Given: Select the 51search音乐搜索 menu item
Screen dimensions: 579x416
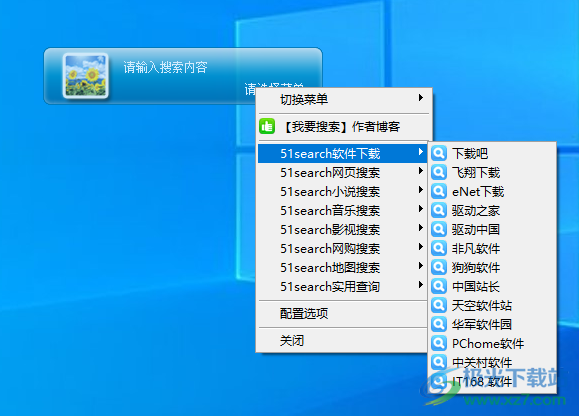Looking at the screenshot, I should click(x=343, y=210).
